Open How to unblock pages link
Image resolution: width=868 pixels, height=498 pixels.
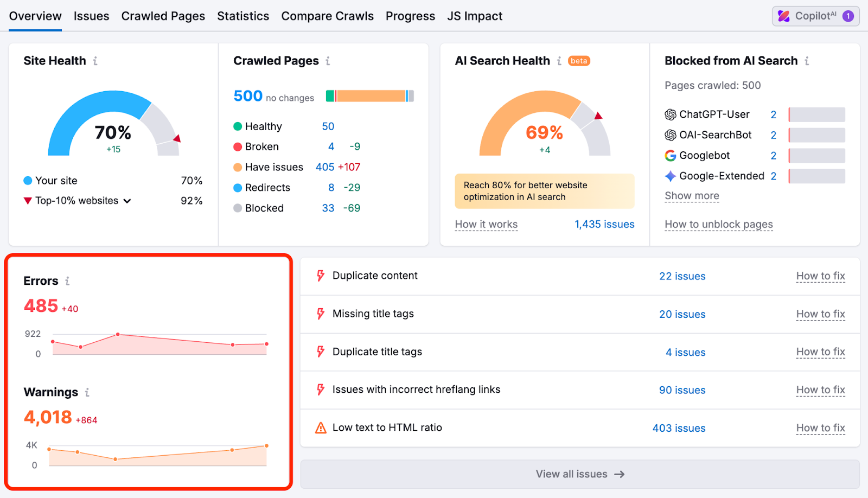pos(718,224)
